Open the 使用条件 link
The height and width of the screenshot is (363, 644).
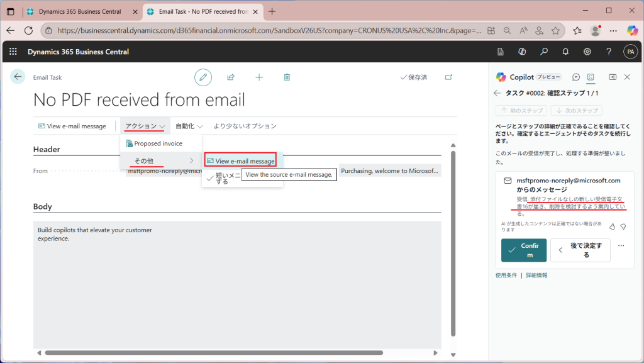506,276
